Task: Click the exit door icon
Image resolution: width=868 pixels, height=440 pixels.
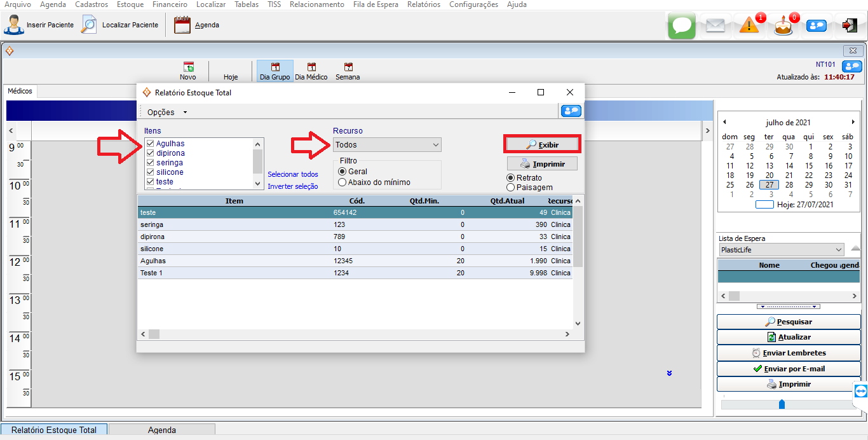Action: (x=850, y=25)
